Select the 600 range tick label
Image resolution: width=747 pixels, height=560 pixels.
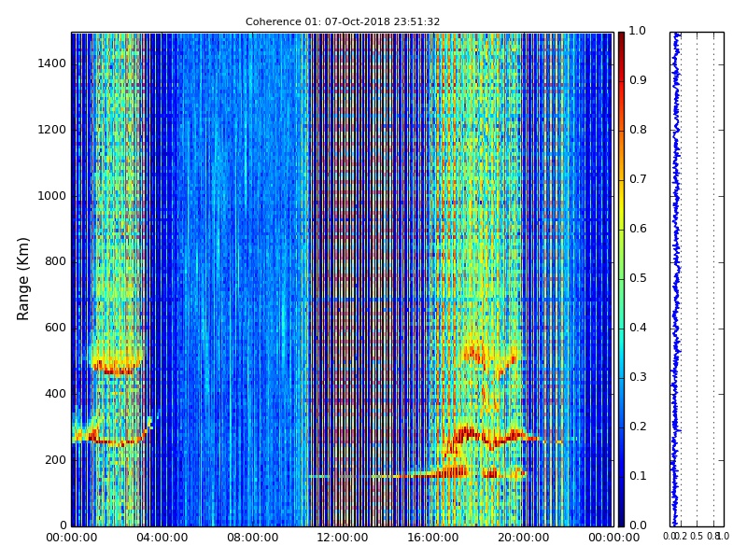[55, 328]
